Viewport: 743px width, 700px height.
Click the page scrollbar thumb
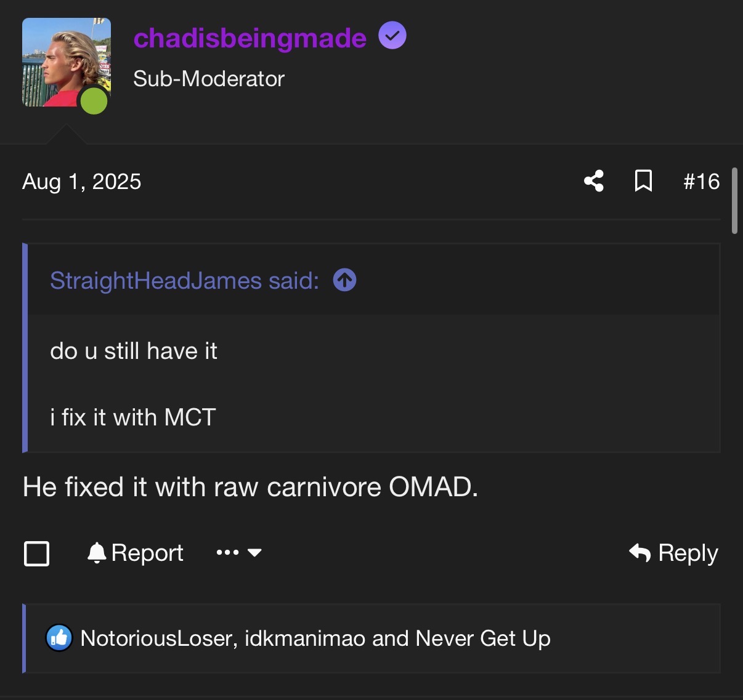coord(734,201)
